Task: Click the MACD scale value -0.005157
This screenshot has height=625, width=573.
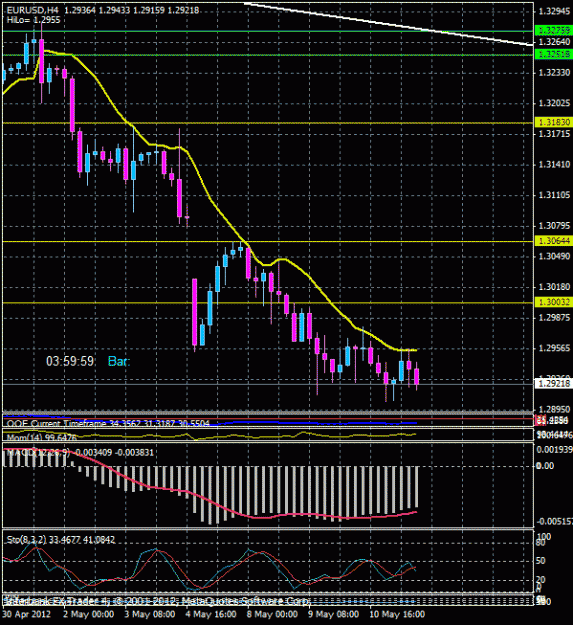Action: (x=554, y=521)
